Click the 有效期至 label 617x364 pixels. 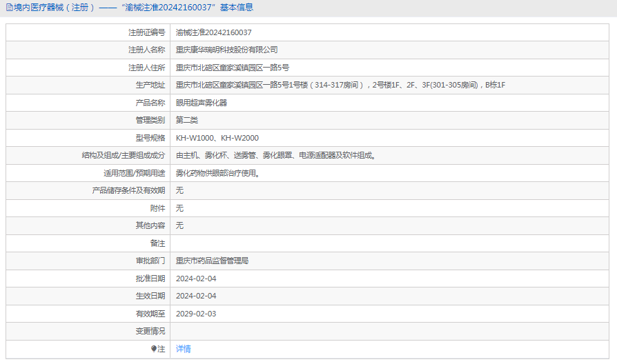tap(150, 314)
